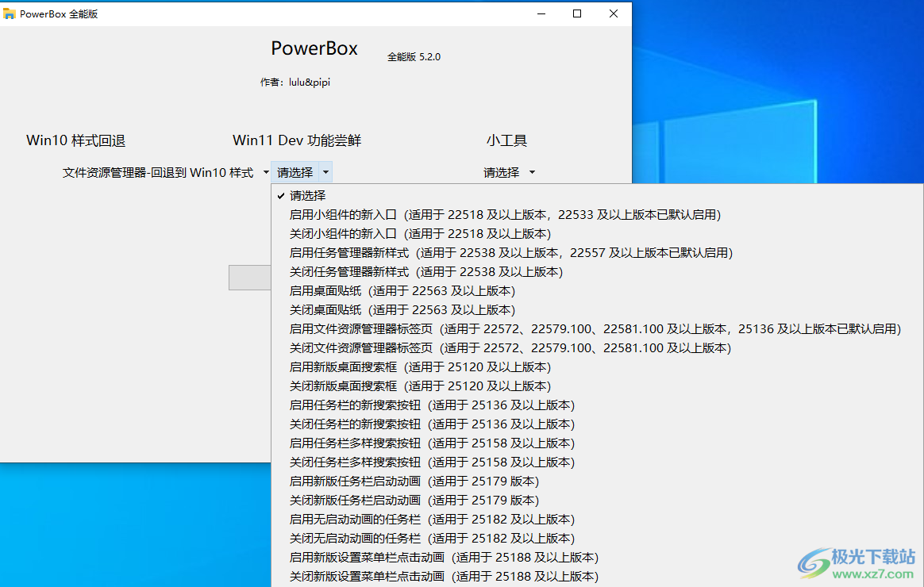Choose 关闭无启动动画的任务栏 option
Image resolution: width=924 pixels, height=587 pixels.
pyautogui.click(x=598, y=538)
